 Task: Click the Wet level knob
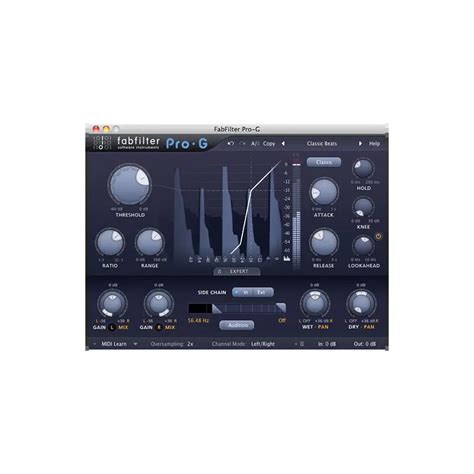coord(315,304)
